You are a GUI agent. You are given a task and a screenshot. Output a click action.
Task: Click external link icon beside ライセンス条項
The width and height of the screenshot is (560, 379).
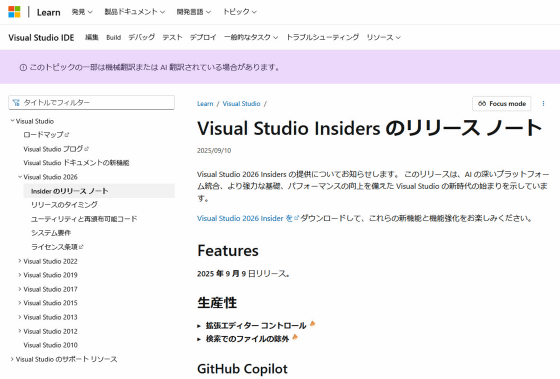point(81,247)
